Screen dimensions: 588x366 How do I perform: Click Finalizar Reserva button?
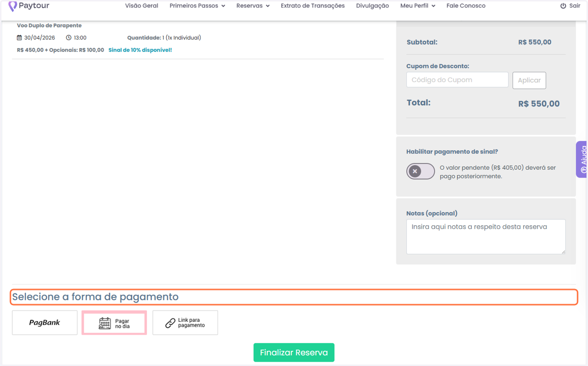click(294, 352)
